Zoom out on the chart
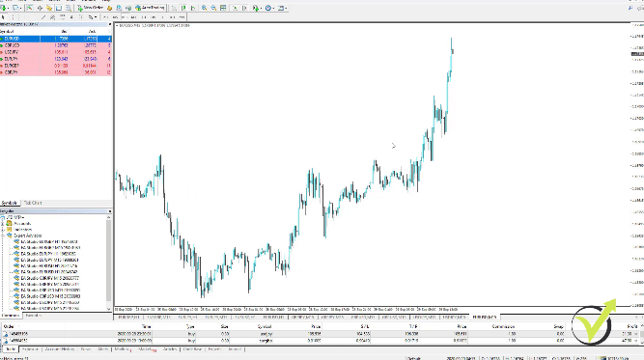The image size is (644, 360). (213, 8)
